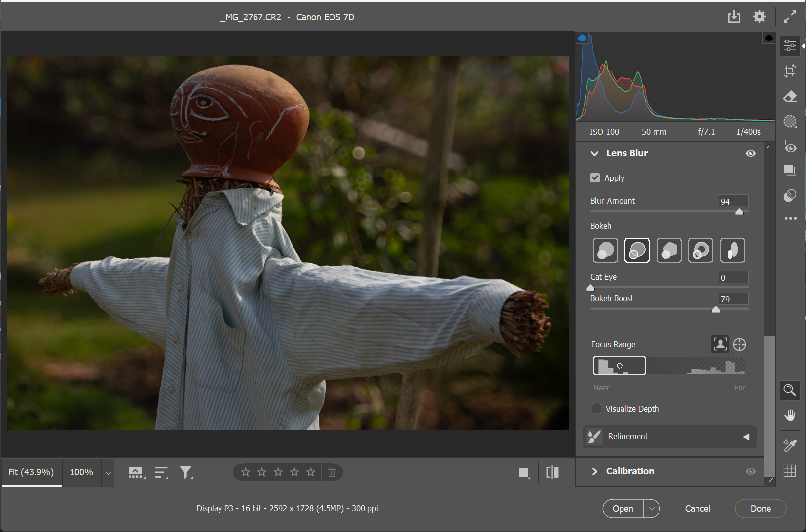
Task: Open the Healing tool
Action: [x=790, y=96]
